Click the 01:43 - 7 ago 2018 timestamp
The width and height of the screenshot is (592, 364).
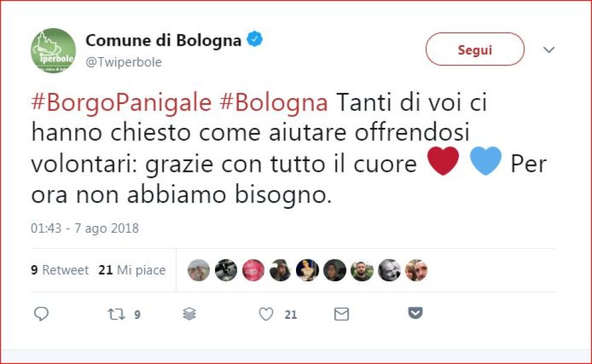(85, 228)
